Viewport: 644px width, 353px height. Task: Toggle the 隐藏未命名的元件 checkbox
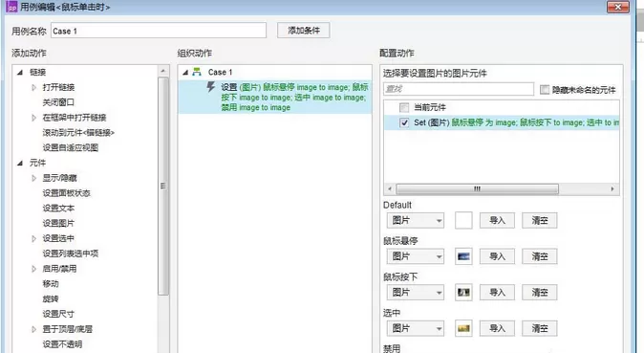(x=545, y=89)
